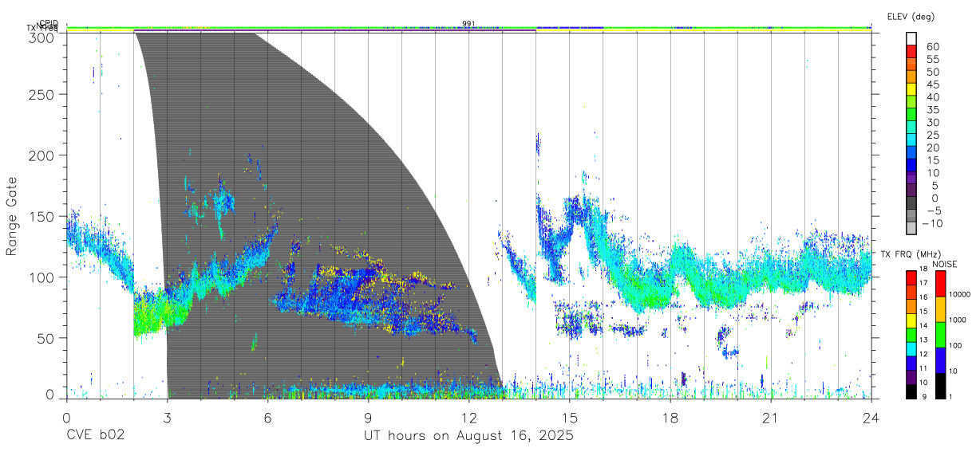Select the 14 label on the TX FRQ scale

click(x=923, y=326)
